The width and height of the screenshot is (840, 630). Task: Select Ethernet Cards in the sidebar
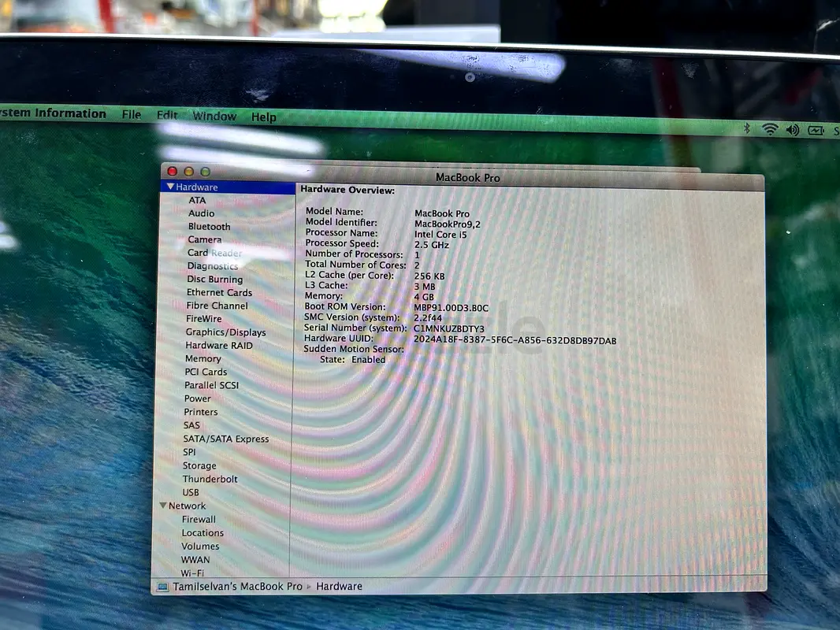(x=219, y=293)
